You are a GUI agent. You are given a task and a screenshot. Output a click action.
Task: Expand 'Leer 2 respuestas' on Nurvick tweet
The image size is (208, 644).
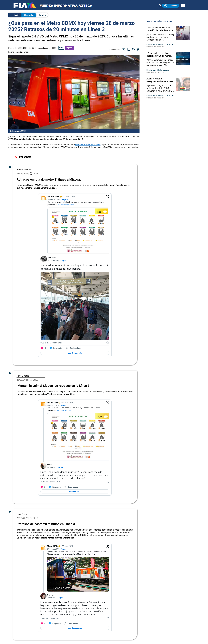click(75, 628)
